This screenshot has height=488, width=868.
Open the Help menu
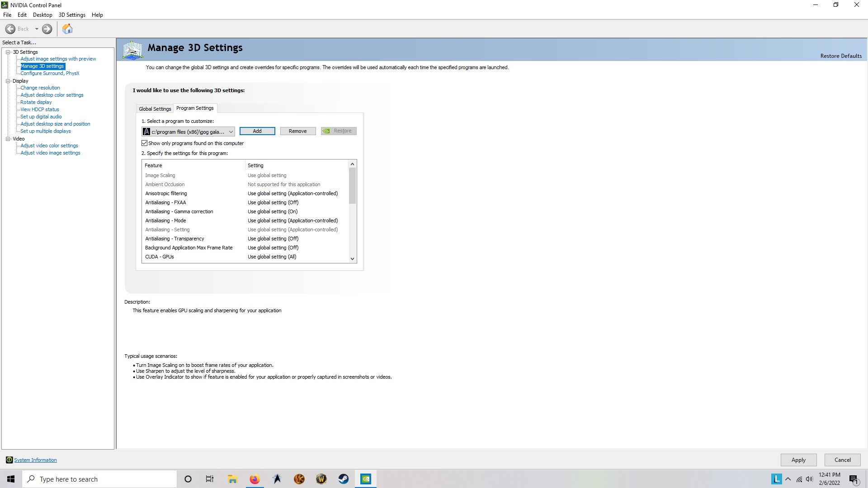click(97, 15)
